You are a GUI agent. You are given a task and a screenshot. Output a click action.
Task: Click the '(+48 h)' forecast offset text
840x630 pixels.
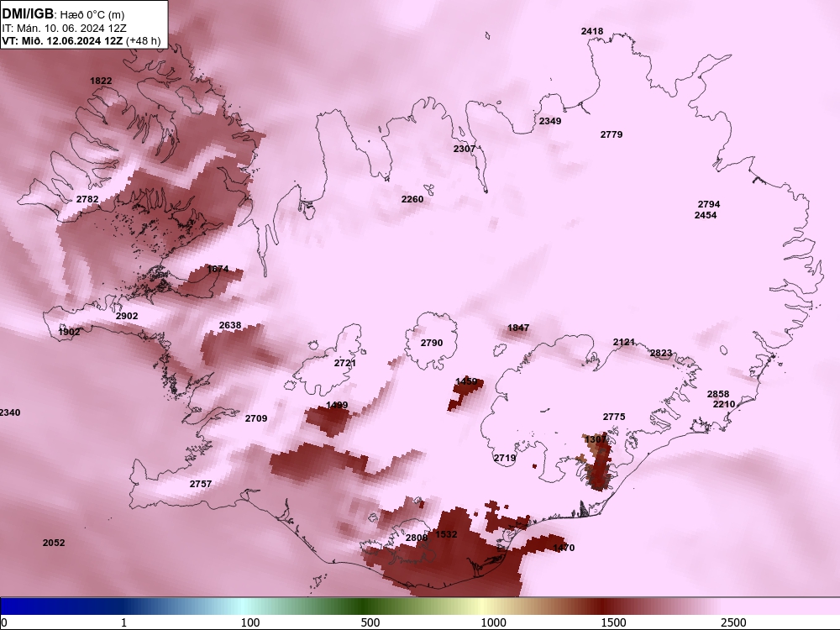click(x=143, y=40)
